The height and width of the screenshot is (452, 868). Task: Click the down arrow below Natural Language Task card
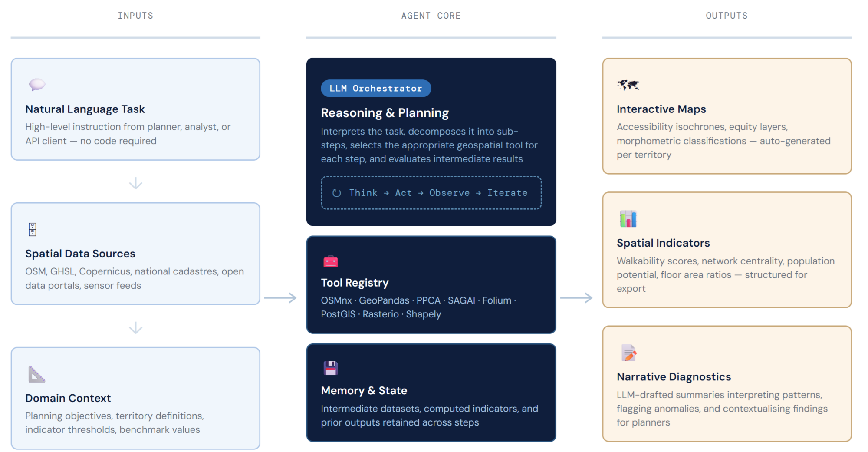click(135, 183)
